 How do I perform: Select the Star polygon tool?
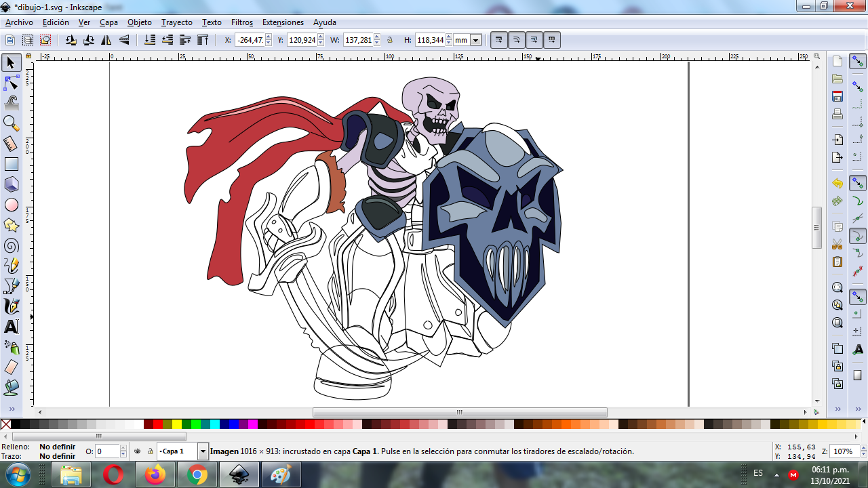click(11, 225)
